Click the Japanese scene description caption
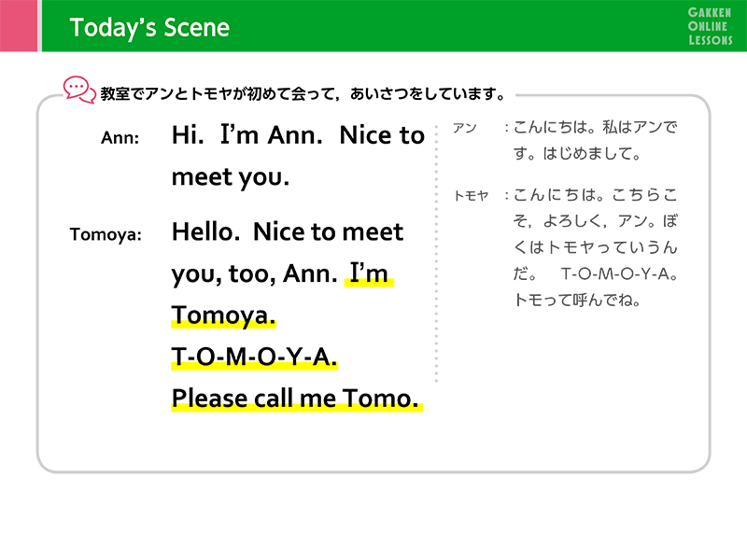 tap(304, 94)
